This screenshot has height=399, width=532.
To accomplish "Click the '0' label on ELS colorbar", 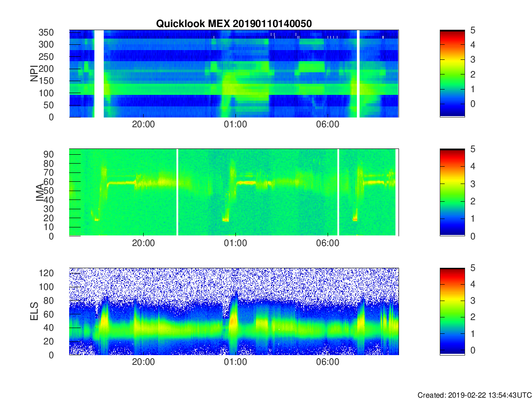I will click(x=473, y=350).
